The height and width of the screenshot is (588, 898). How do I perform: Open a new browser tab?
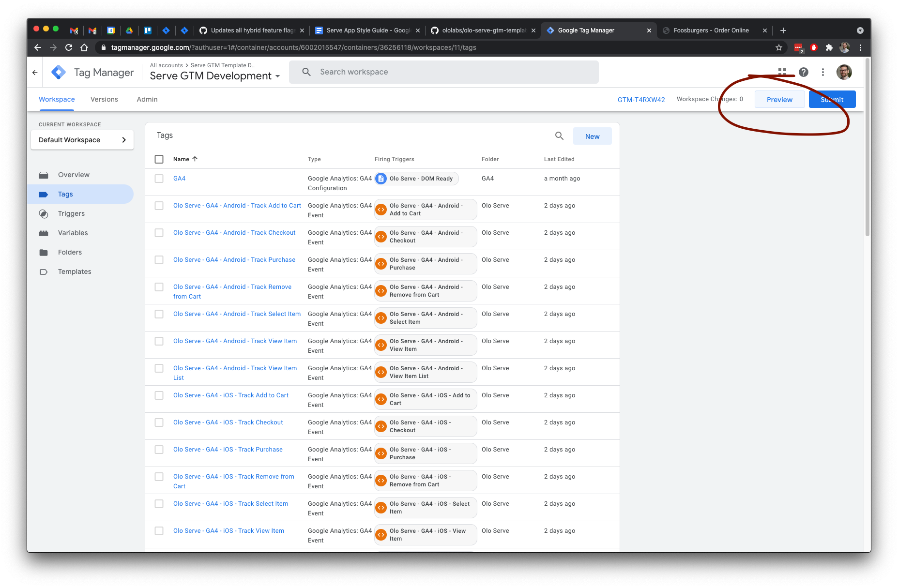coord(783,30)
